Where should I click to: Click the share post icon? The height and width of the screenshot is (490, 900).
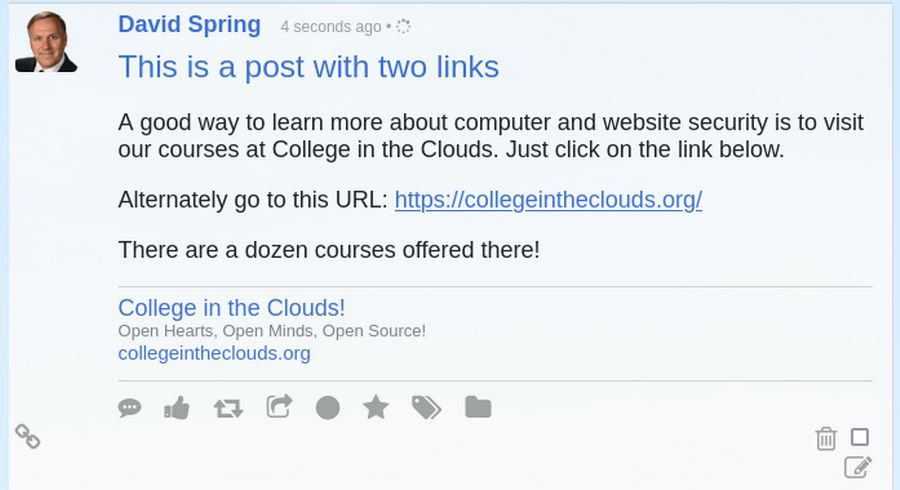[279, 406]
